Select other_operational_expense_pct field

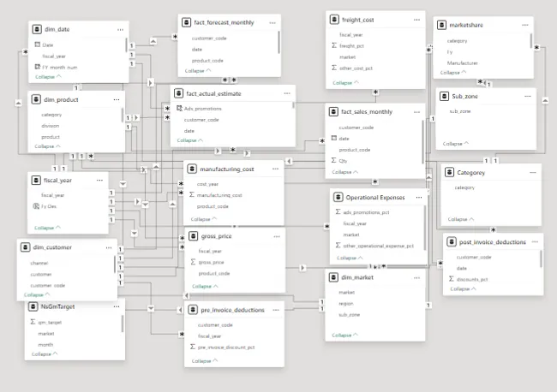(x=378, y=246)
